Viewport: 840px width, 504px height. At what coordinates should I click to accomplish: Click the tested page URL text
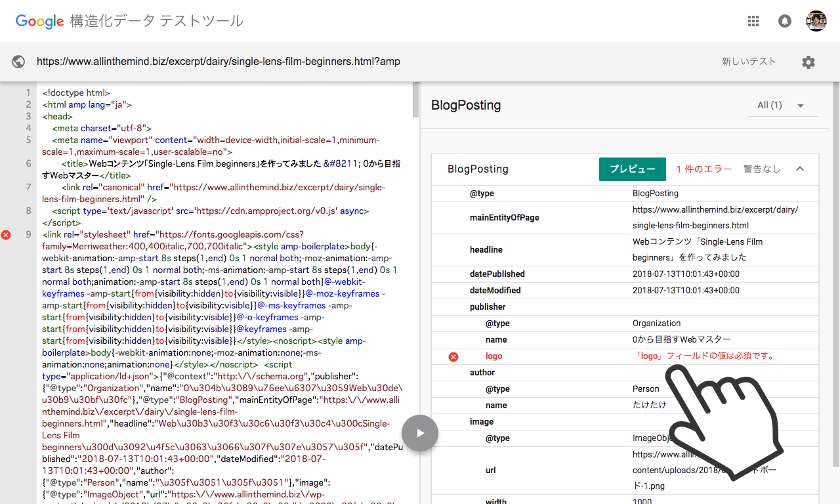(218, 62)
